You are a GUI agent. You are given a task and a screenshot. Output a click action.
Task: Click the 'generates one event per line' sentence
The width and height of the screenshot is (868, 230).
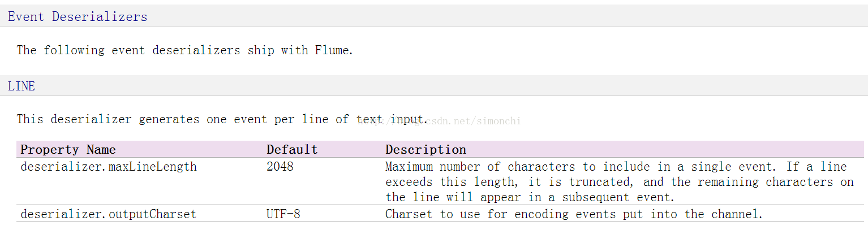(221, 119)
